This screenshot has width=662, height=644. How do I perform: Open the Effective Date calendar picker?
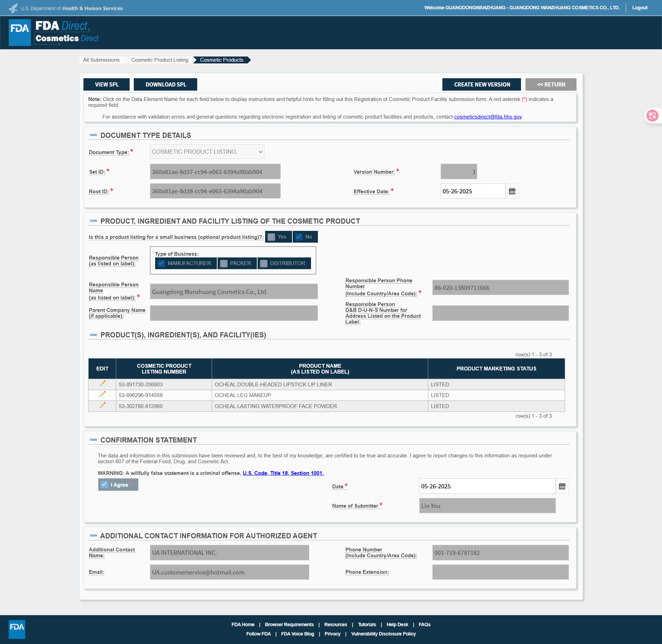[512, 191]
